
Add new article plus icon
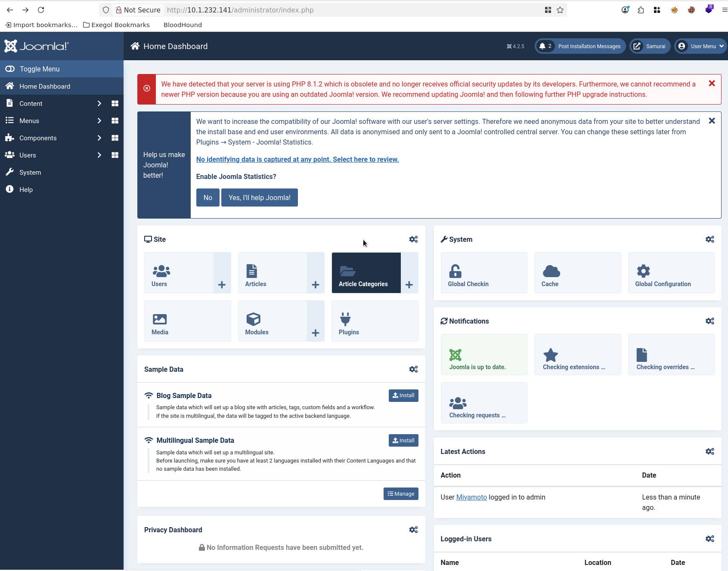(x=316, y=273)
